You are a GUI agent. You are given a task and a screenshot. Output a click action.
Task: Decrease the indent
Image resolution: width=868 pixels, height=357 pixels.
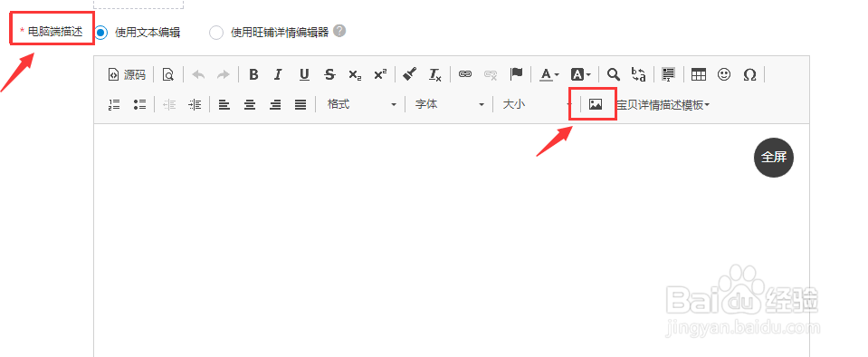pos(169,104)
